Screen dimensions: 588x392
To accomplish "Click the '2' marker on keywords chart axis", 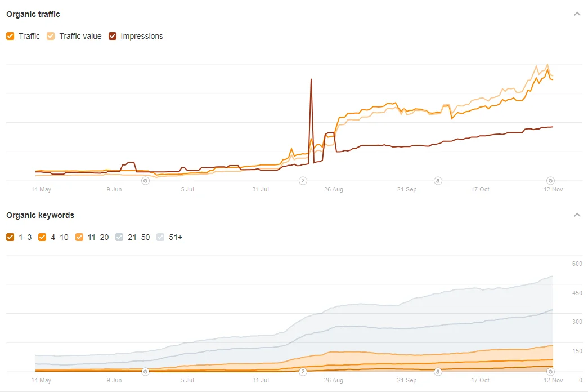I will pos(303,372).
